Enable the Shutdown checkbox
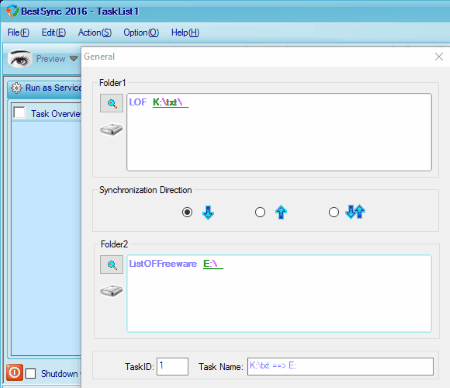 pyautogui.click(x=31, y=373)
